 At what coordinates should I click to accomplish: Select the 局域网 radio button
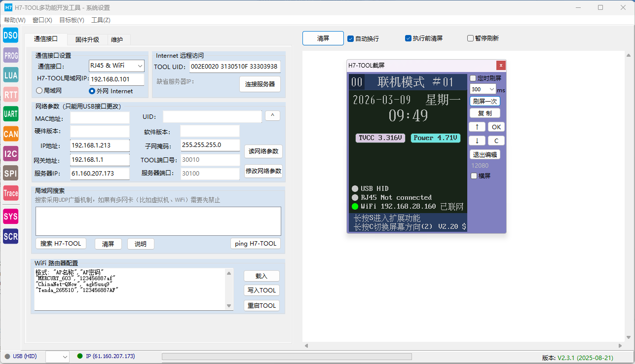coord(39,91)
